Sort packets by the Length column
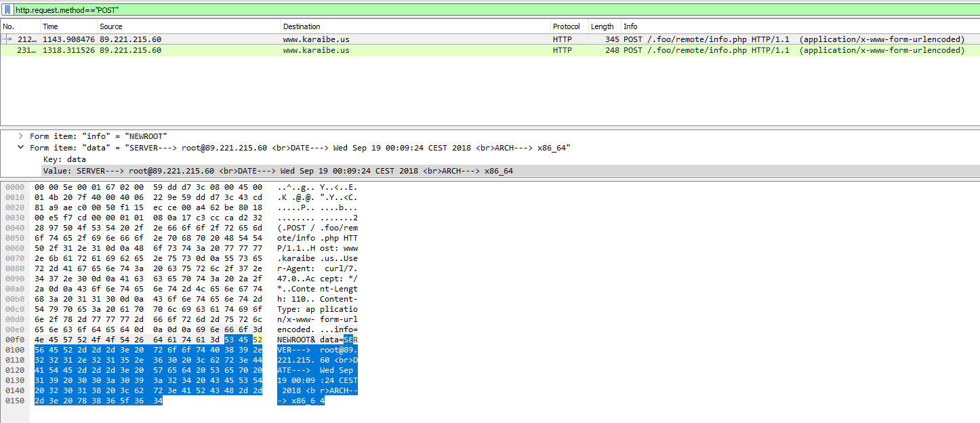 tap(605, 26)
